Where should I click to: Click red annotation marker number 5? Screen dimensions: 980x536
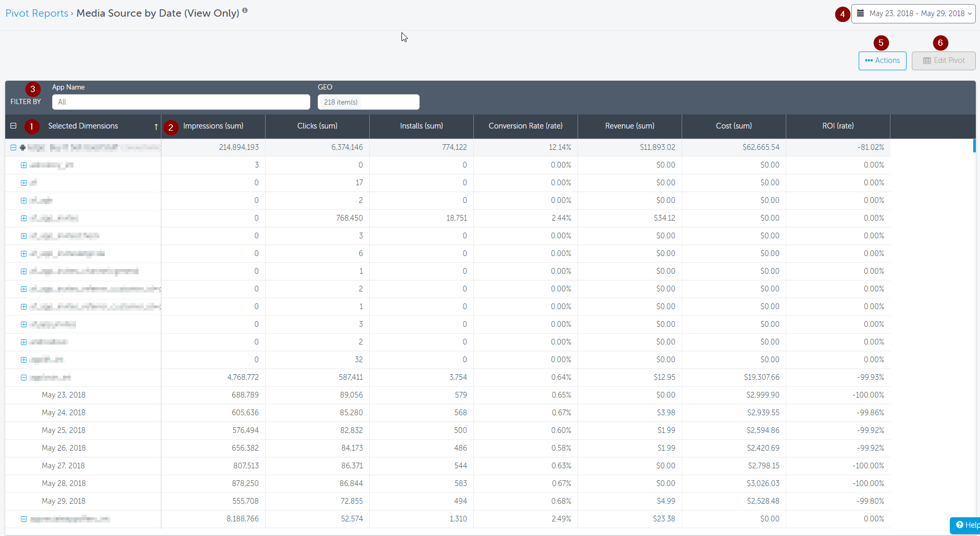click(881, 43)
